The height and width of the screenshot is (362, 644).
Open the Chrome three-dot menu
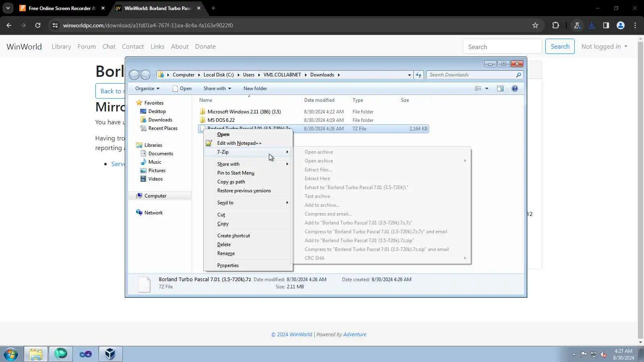(x=635, y=25)
